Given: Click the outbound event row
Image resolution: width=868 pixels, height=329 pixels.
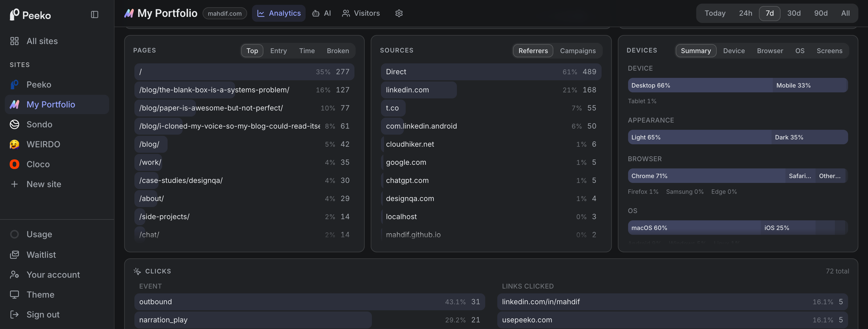Looking at the screenshot, I should (x=310, y=302).
